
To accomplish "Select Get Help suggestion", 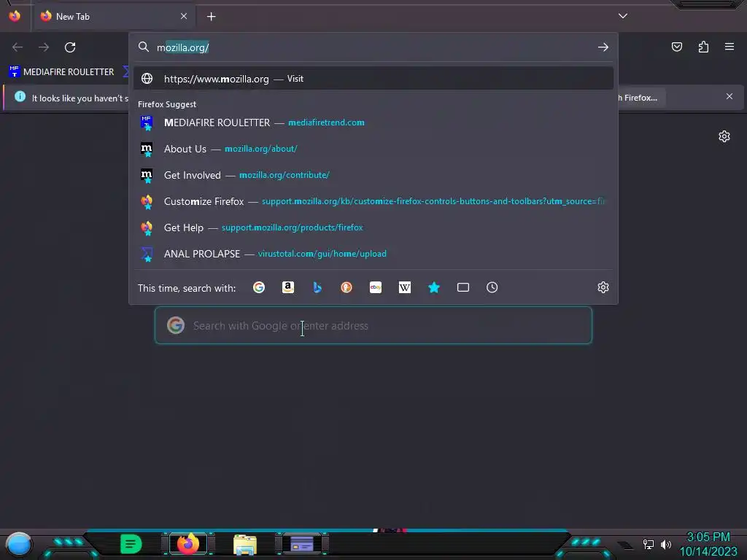I will point(373,227).
